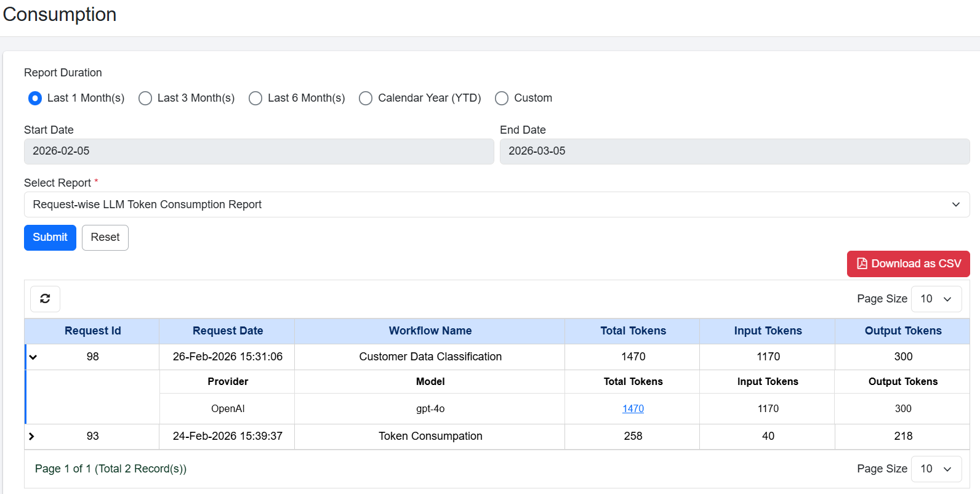Sort by Request Id column header
Image resolution: width=980 pixels, height=494 pixels.
click(92, 331)
